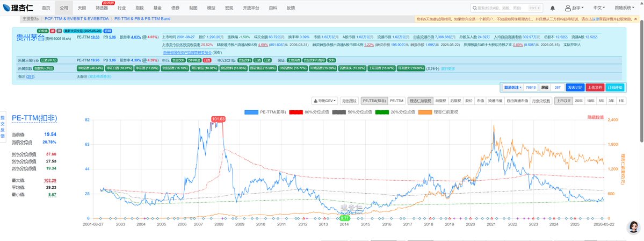
Task: Click the 发表讨论 button
Action: (x=575, y=87)
